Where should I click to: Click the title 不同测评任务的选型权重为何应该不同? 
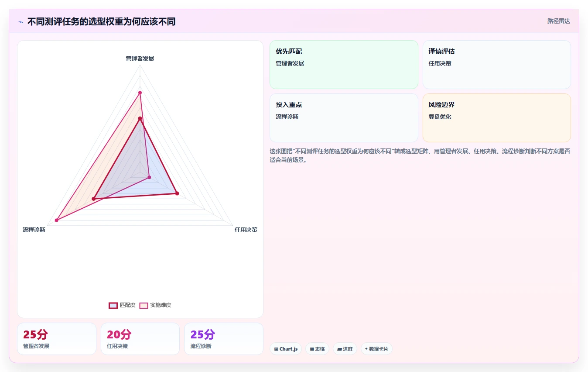(x=101, y=22)
